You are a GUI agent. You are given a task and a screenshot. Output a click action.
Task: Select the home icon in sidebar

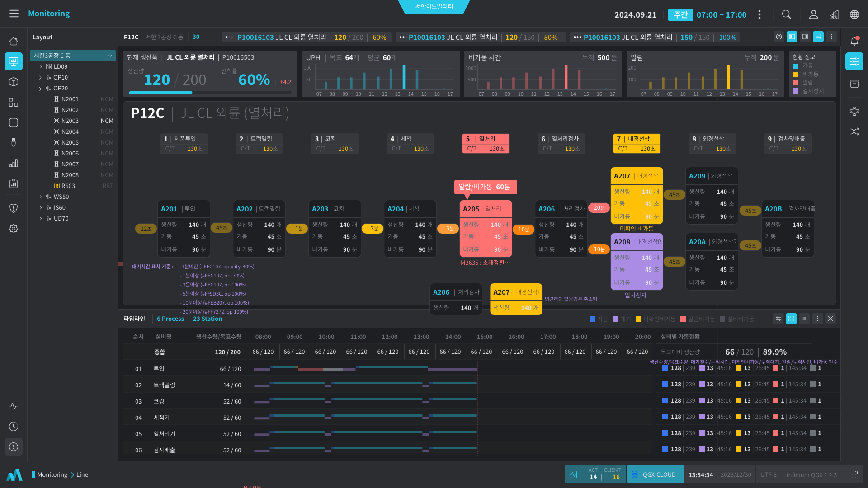pos(14,41)
